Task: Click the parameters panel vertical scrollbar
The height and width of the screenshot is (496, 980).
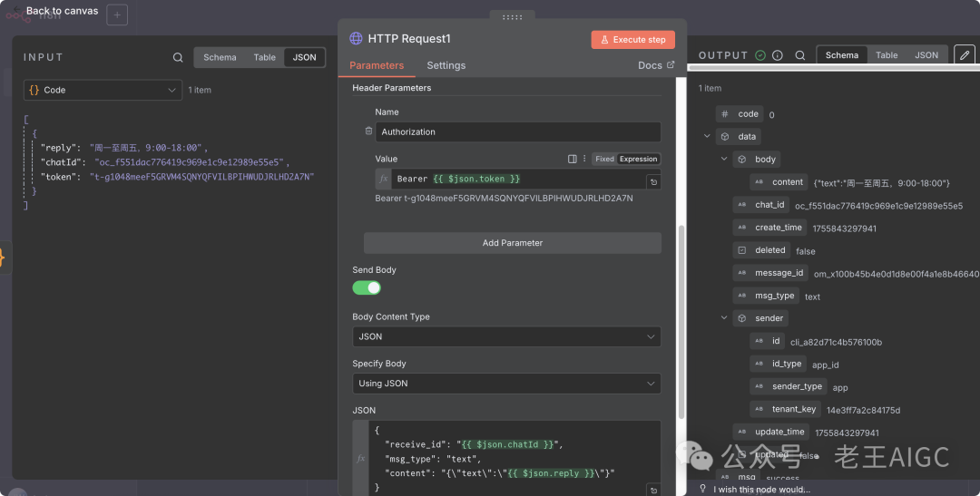Action: click(681, 322)
